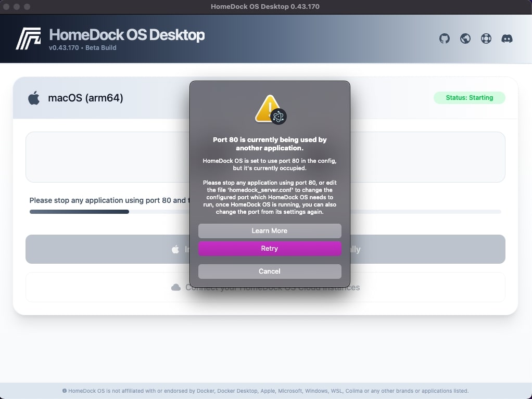Viewport: 532px width, 399px height.
Task: Click the Learn More button
Action: pyautogui.click(x=270, y=231)
